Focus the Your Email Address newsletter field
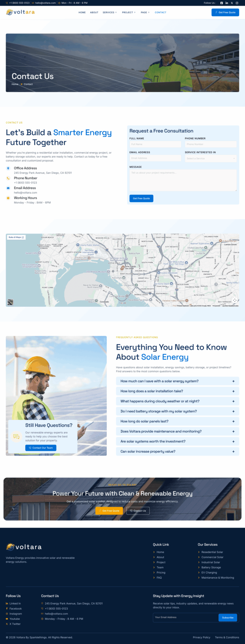245x644 pixels. [186, 617]
